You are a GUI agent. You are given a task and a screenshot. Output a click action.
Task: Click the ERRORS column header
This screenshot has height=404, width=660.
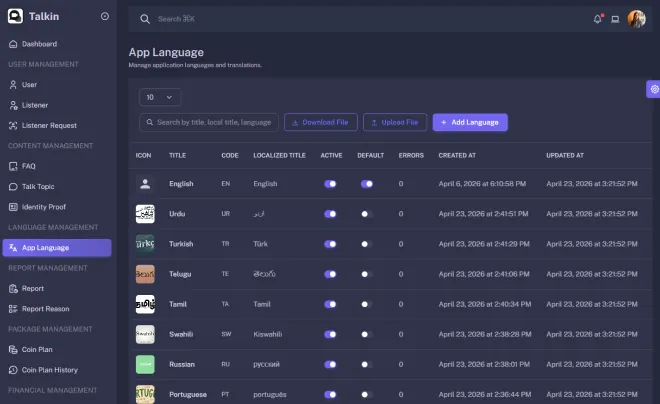[411, 155]
